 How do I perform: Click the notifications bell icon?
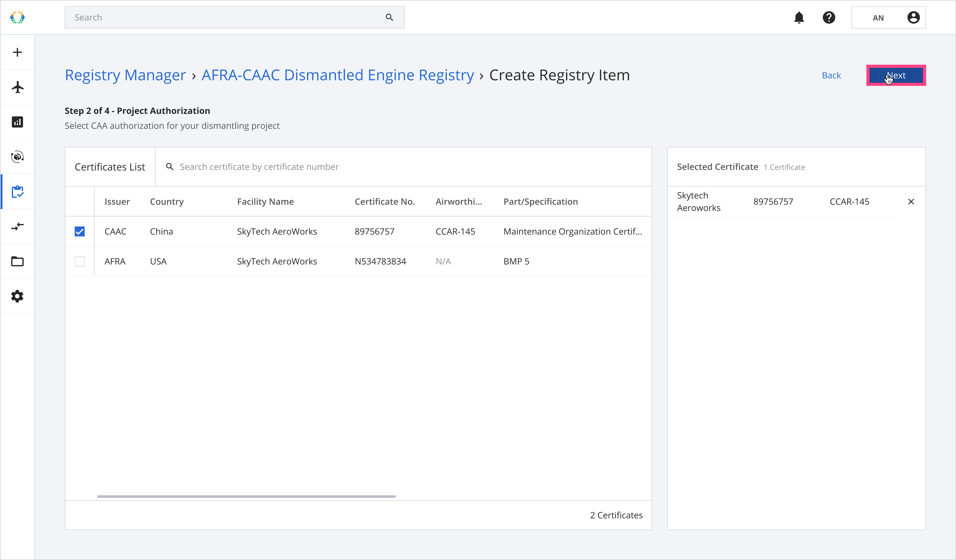[799, 17]
